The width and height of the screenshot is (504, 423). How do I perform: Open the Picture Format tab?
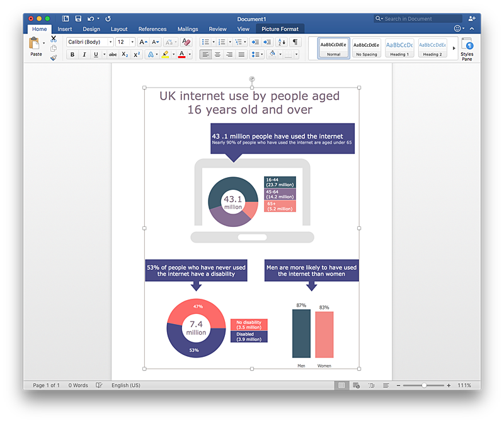click(280, 29)
